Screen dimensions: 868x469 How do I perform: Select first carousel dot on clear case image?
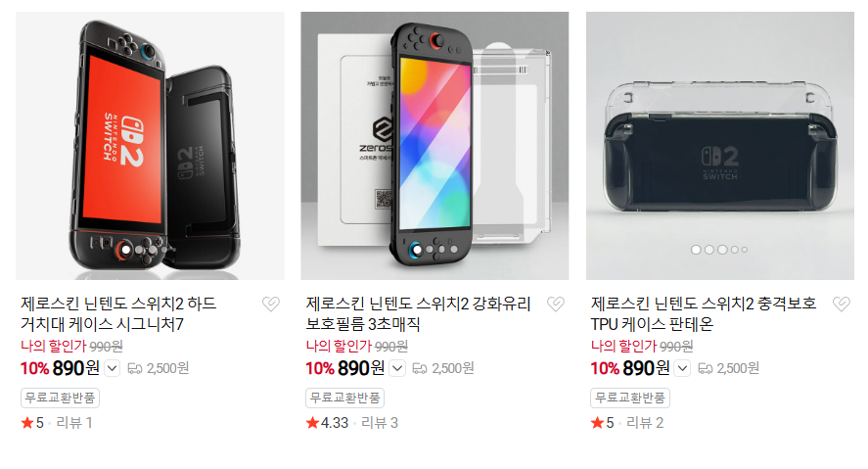[696, 250]
